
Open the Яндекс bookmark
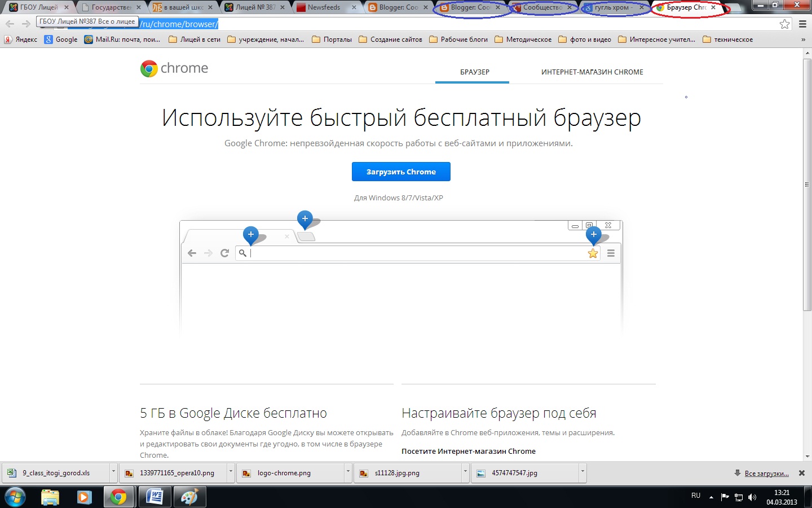tap(21, 40)
